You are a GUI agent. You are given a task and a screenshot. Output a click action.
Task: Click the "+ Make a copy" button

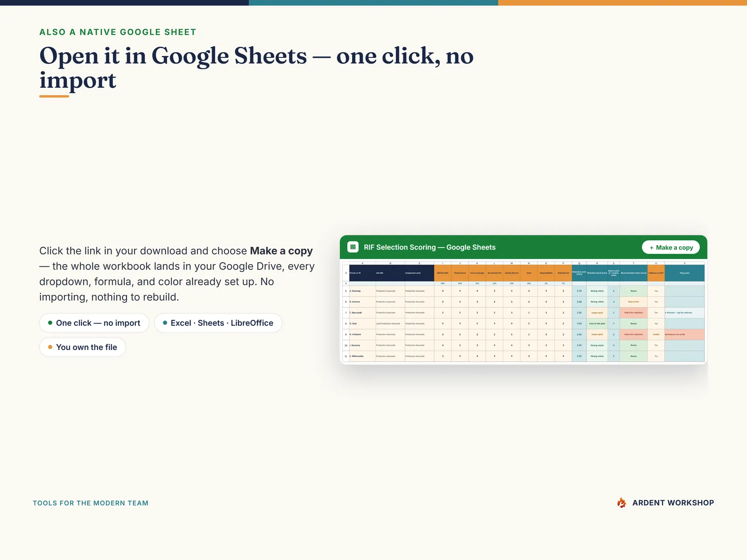pos(671,247)
